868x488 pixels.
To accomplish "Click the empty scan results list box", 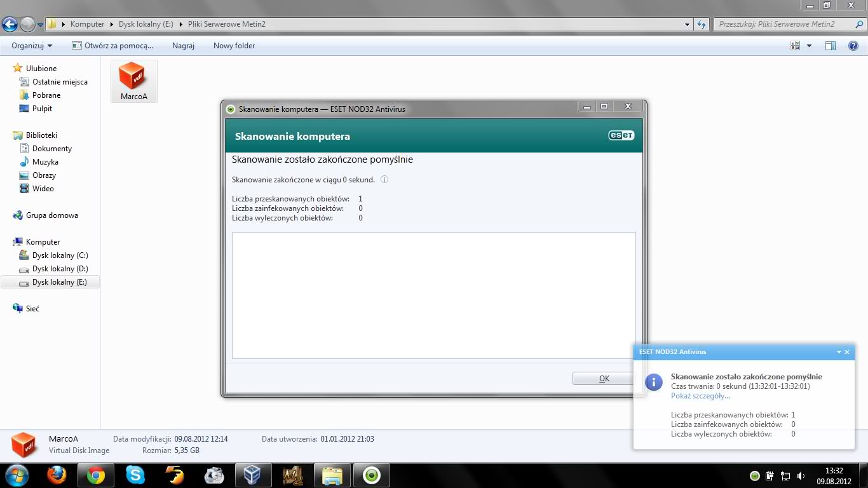I will tap(433, 295).
